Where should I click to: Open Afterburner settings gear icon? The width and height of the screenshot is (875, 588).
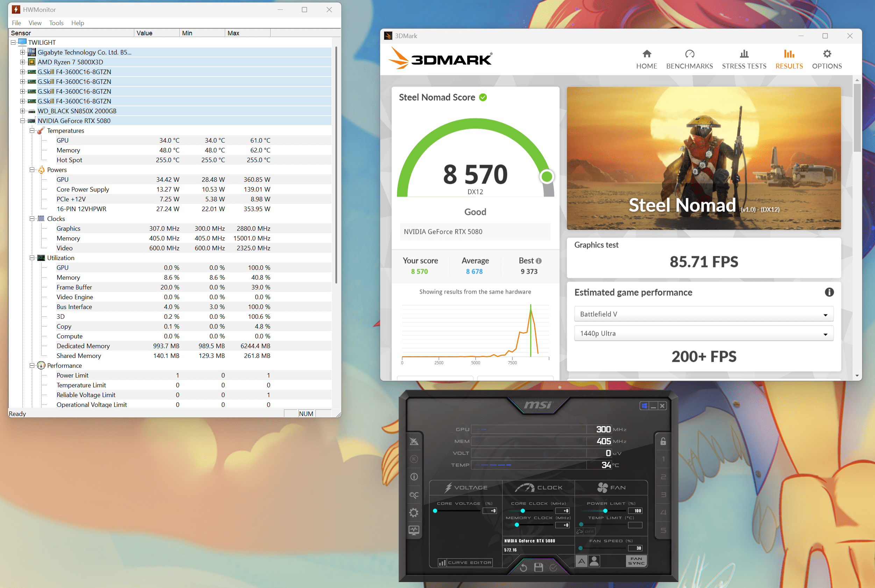tap(414, 512)
